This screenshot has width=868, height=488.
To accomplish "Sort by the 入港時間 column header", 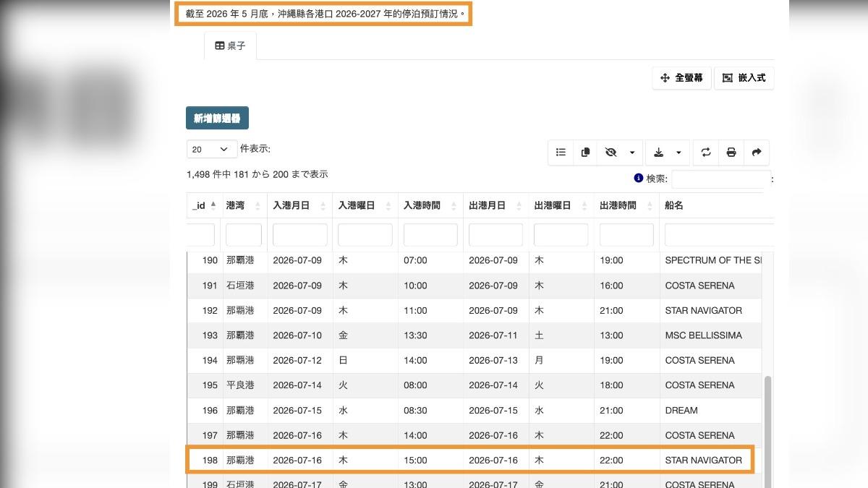I will click(430, 206).
